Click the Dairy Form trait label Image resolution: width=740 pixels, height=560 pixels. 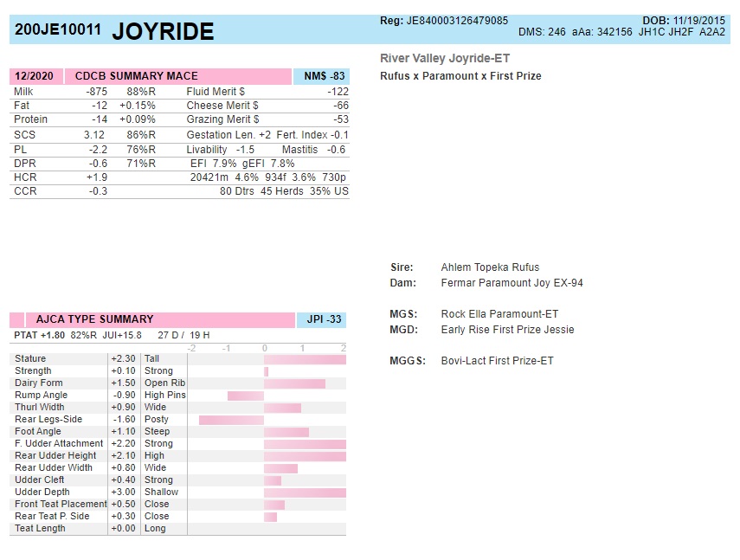click(39, 383)
